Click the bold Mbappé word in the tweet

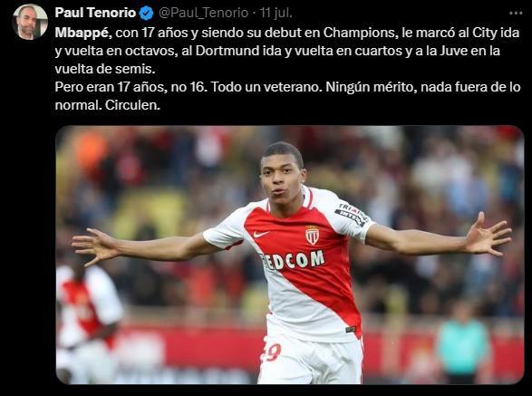82,33
